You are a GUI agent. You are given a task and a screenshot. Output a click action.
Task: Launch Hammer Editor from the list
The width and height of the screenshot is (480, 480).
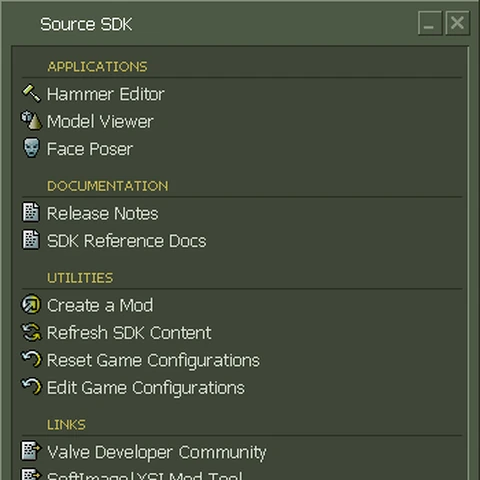click(x=105, y=94)
